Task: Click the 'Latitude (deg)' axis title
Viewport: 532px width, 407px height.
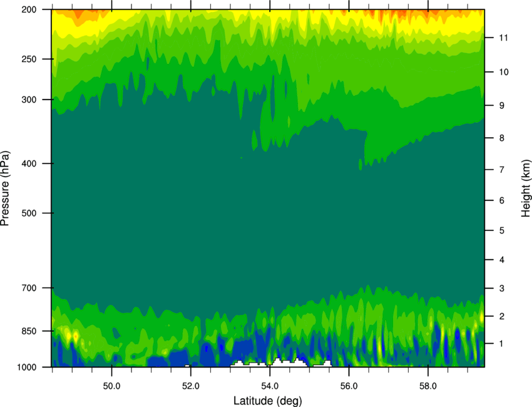Action: click(268, 401)
